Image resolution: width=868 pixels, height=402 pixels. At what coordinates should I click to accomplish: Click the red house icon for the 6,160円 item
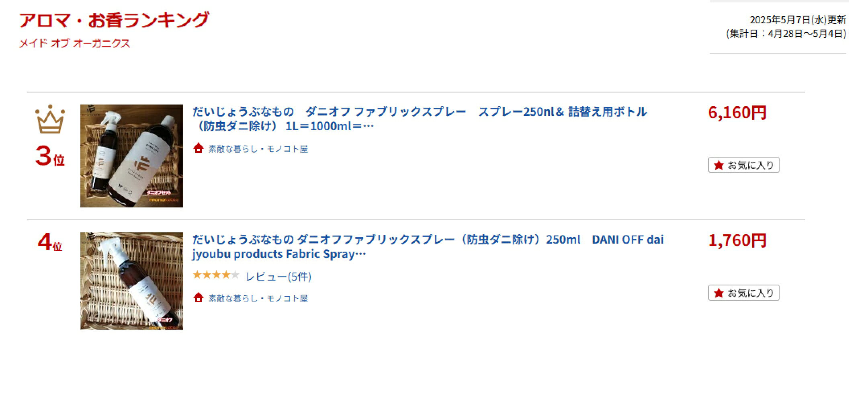(198, 148)
